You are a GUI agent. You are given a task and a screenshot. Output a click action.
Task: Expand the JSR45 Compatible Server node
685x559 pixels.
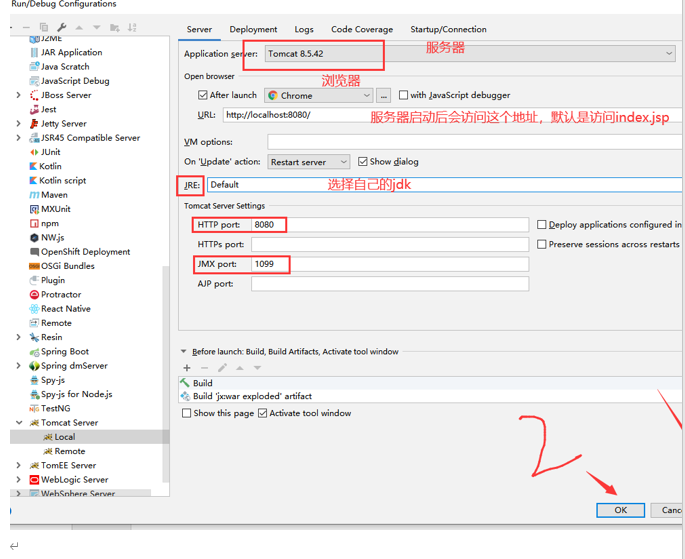click(x=18, y=138)
